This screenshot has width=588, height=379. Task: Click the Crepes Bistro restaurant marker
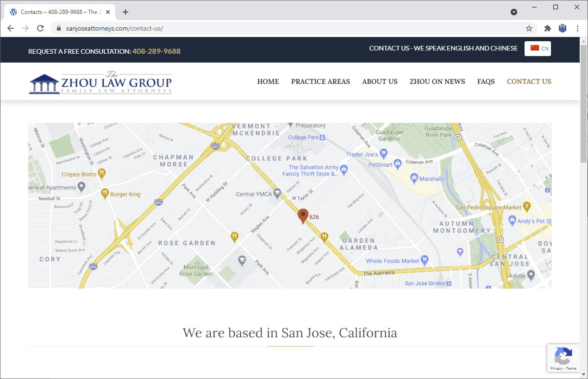pos(102,174)
